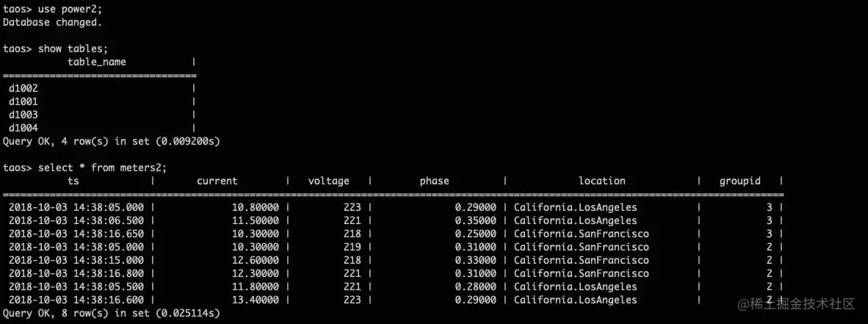Screen dimensions: 868x324
Task: Click timestamp 2018-10-03 14:38:06.500
Action: click(76, 220)
